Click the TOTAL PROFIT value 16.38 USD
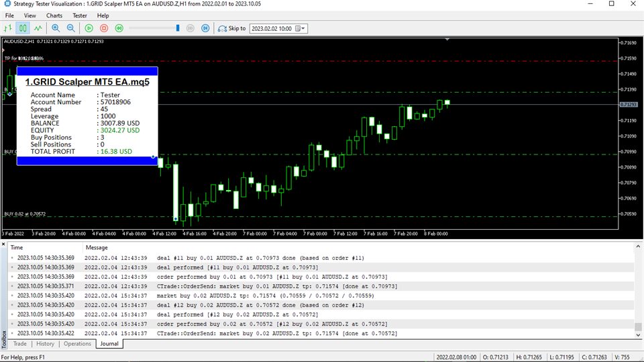This screenshot has height=362, width=644. coord(116,151)
